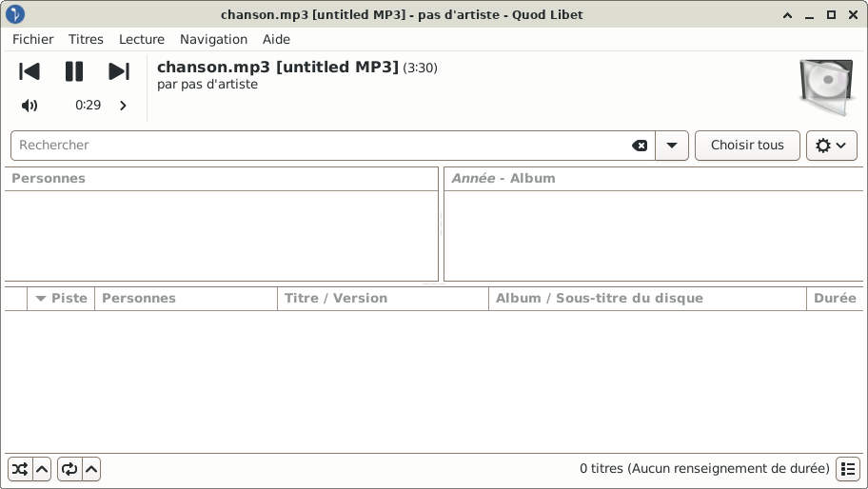Open the Lecture menu

pos(142,39)
